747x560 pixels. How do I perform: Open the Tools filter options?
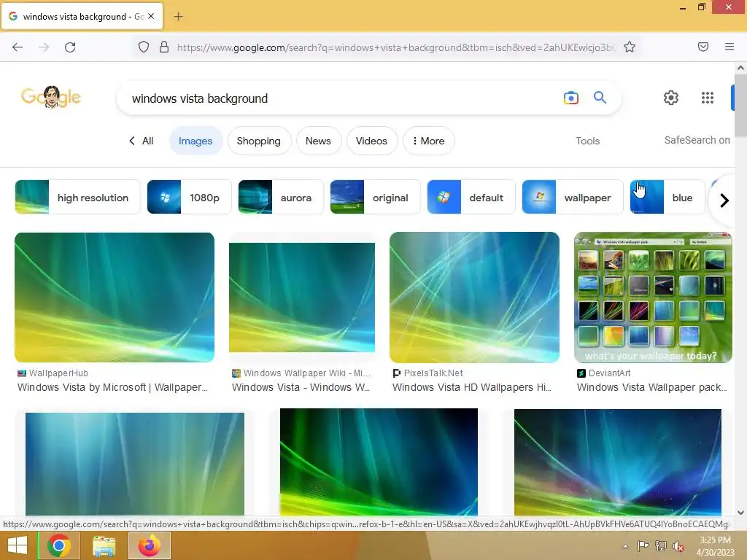[587, 141]
